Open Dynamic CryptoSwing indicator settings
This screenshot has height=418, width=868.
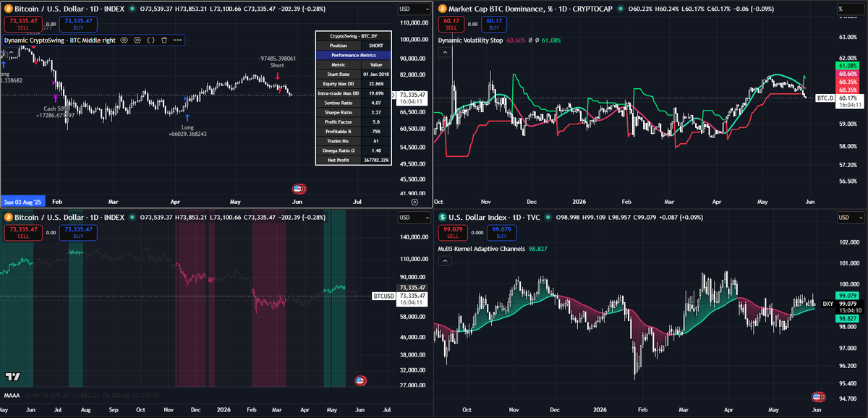[x=137, y=40]
